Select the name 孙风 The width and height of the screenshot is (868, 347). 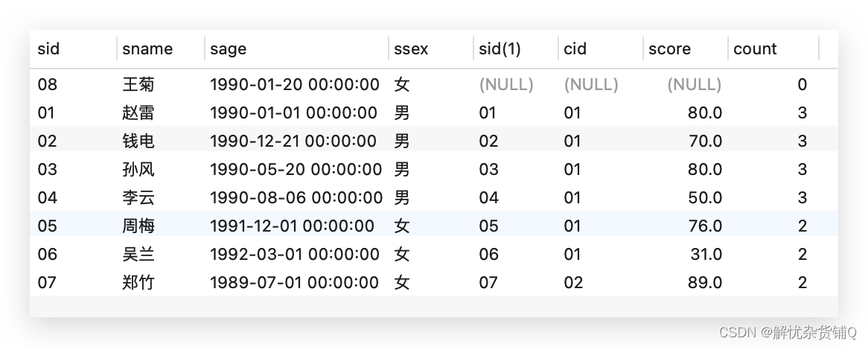138,169
